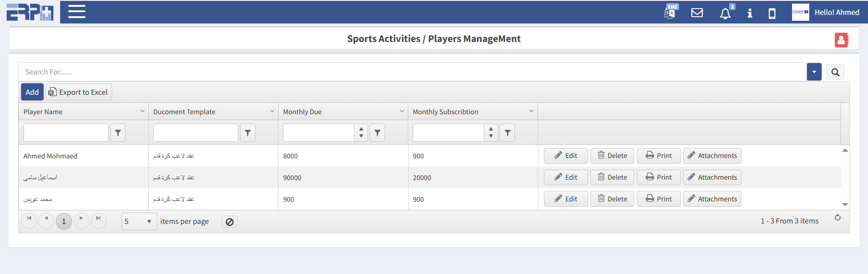Open the notifications bell
Viewport: 868px width, 274px height.
[725, 13]
